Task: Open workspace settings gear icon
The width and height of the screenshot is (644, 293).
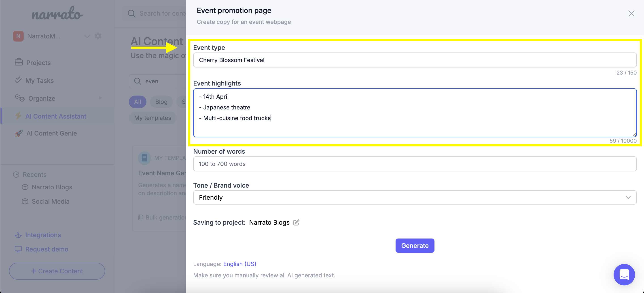Action: (x=98, y=36)
